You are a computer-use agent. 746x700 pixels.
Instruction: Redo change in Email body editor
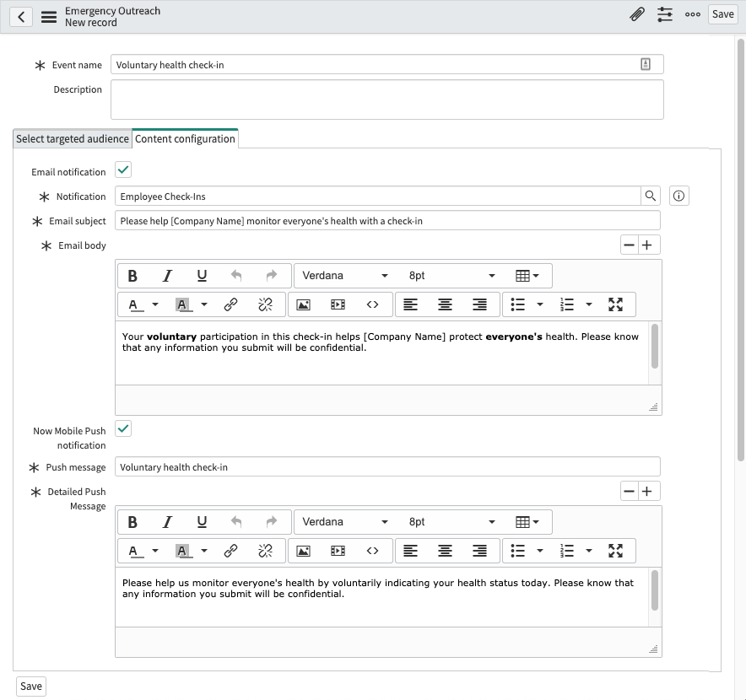[271, 276]
